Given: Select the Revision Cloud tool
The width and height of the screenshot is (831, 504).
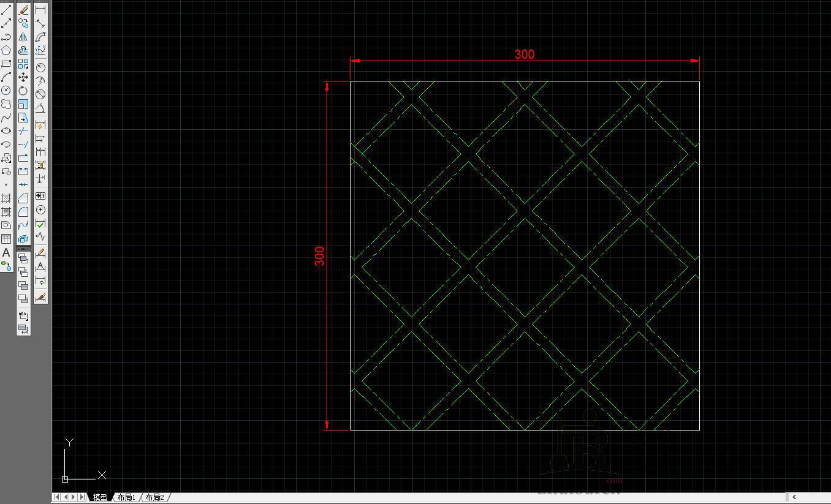Looking at the screenshot, I should [x=6, y=104].
